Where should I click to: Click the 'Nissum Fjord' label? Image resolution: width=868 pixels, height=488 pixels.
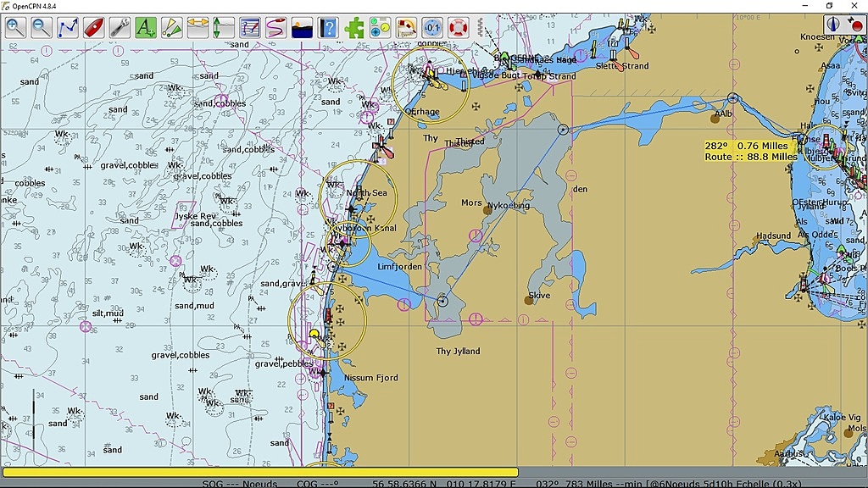tap(371, 378)
